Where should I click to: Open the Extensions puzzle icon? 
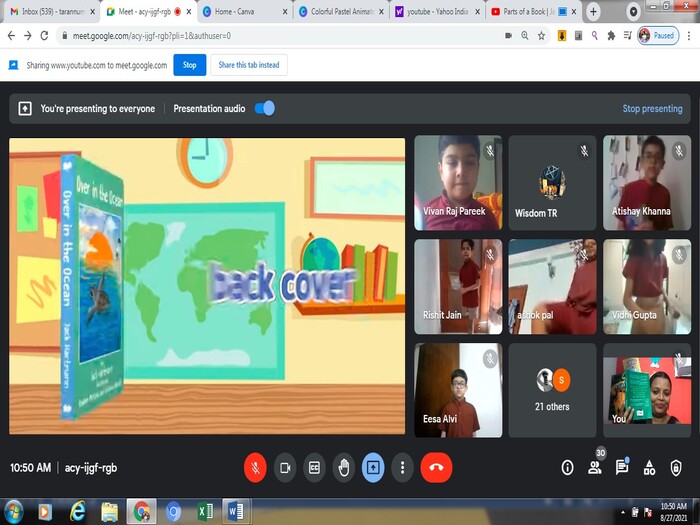(611, 36)
